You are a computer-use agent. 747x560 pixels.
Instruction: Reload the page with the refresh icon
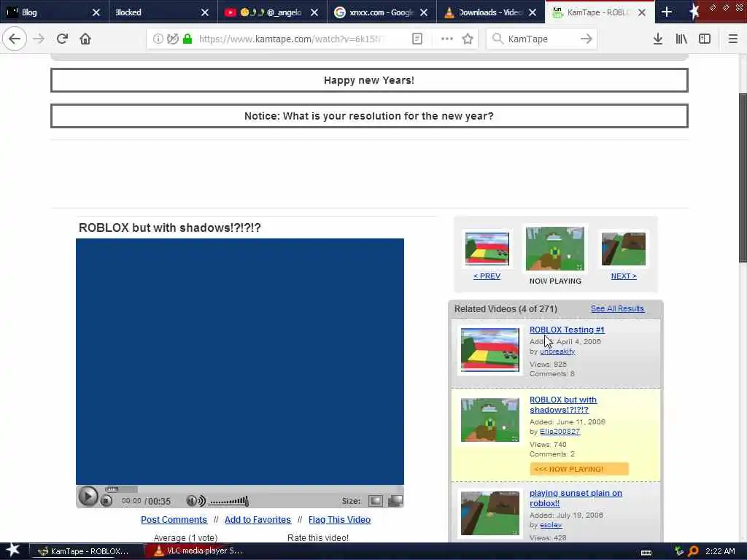[x=62, y=39]
